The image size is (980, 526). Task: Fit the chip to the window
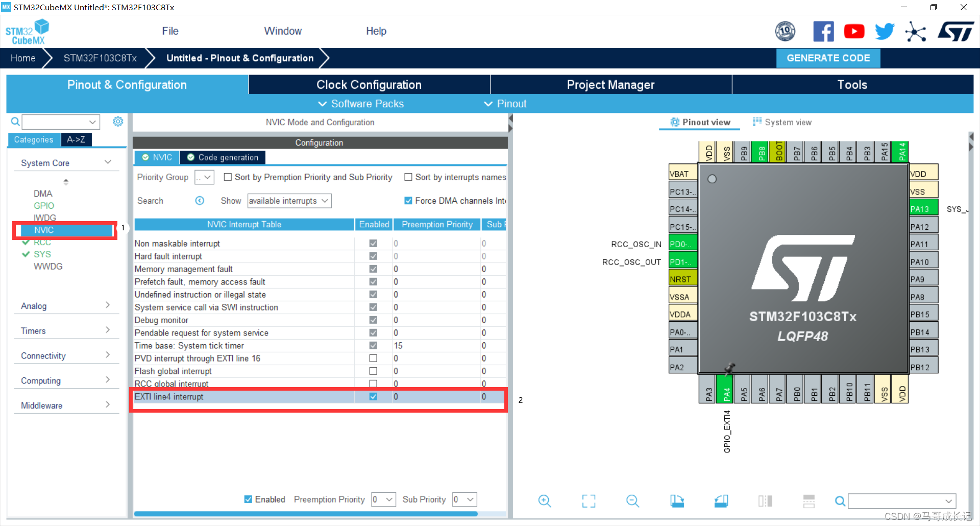[x=589, y=501]
